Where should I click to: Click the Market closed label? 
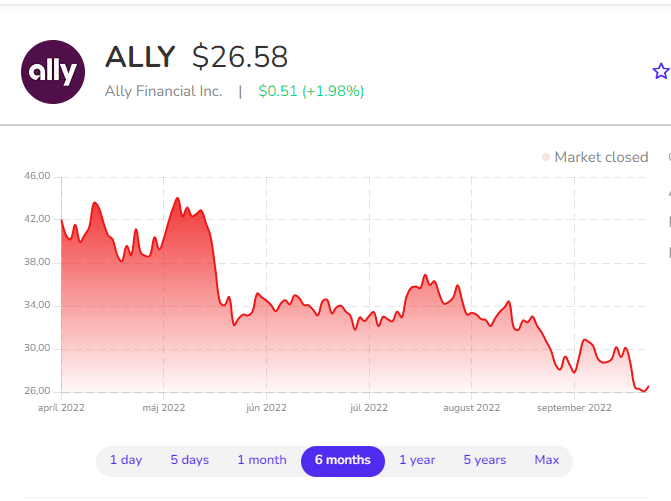tap(601, 157)
